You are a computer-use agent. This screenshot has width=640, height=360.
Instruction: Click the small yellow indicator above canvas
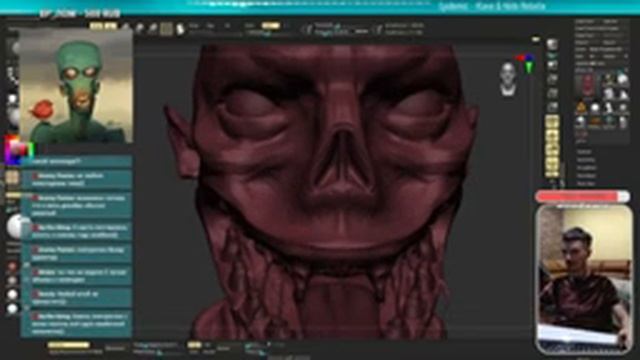[x=536, y=39]
